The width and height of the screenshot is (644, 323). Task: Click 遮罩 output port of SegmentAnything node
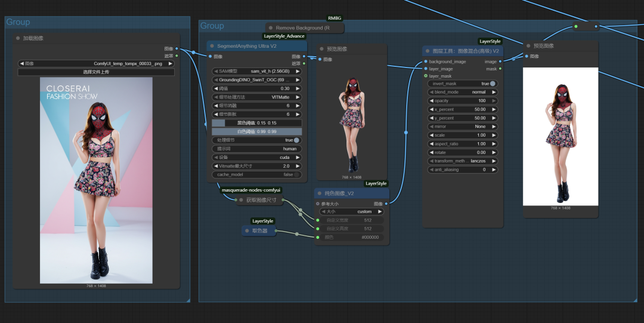304,63
